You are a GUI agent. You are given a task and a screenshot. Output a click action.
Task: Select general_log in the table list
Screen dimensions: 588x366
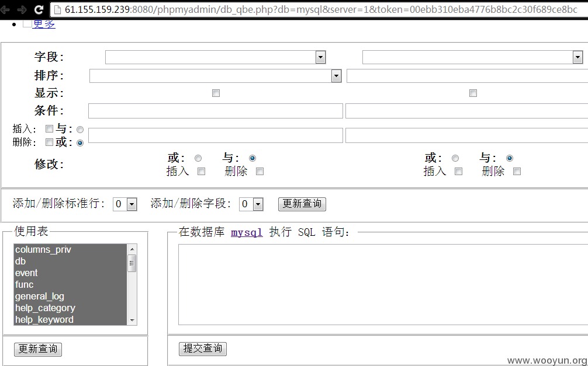tap(71, 297)
